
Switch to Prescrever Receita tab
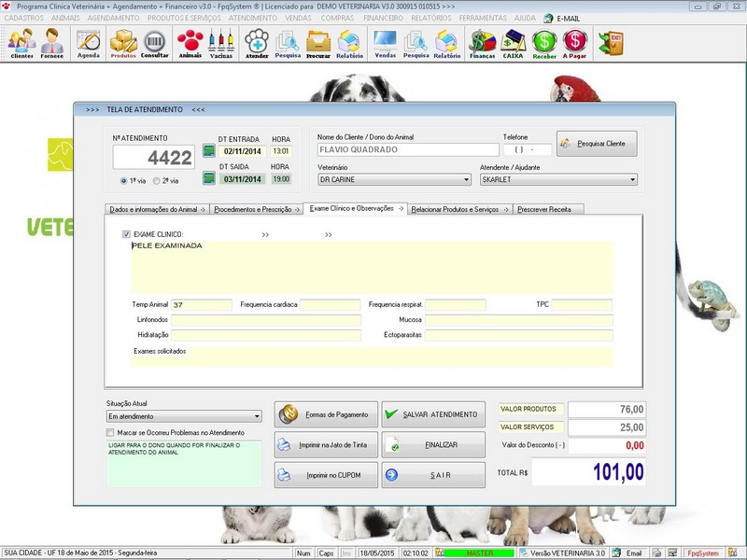548,209
